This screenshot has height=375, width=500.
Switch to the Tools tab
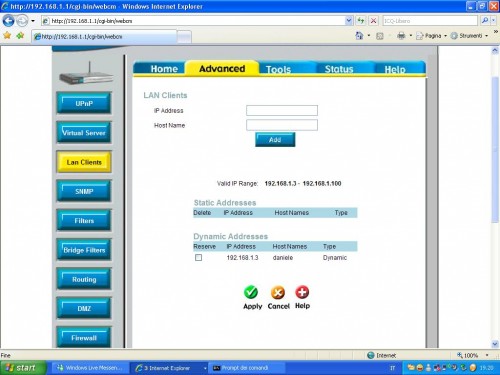pos(278,69)
